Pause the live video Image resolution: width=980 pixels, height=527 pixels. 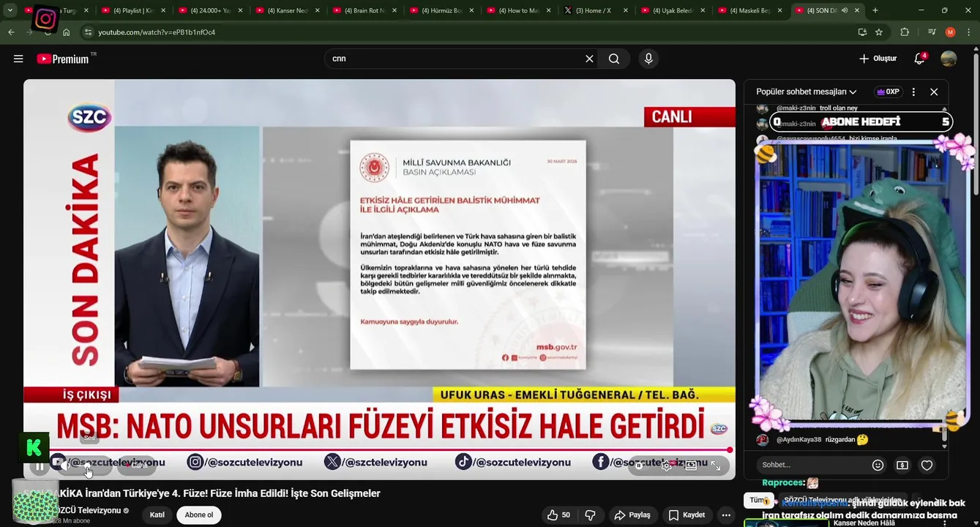coord(39,466)
